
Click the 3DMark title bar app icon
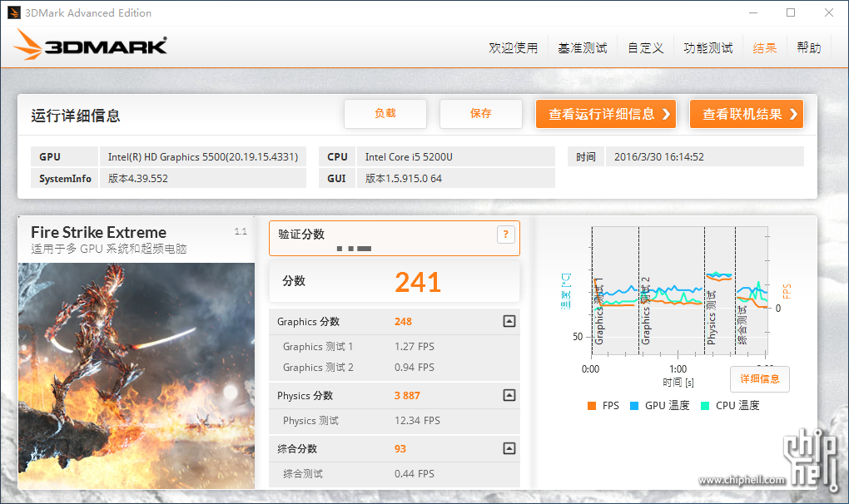14,12
